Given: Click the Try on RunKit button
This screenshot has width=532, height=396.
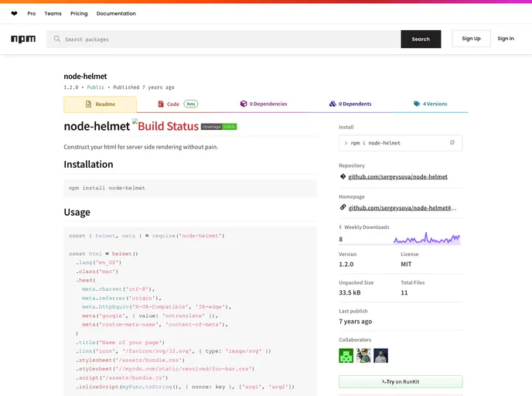Looking at the screenshot, I should point(401,382).
